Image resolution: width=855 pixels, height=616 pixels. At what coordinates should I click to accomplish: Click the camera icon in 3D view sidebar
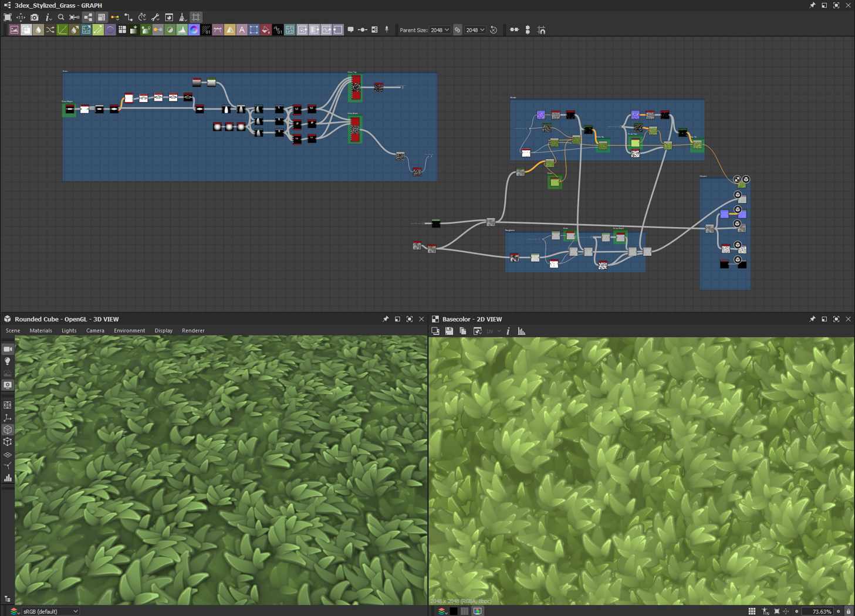(x=8, y=349)
